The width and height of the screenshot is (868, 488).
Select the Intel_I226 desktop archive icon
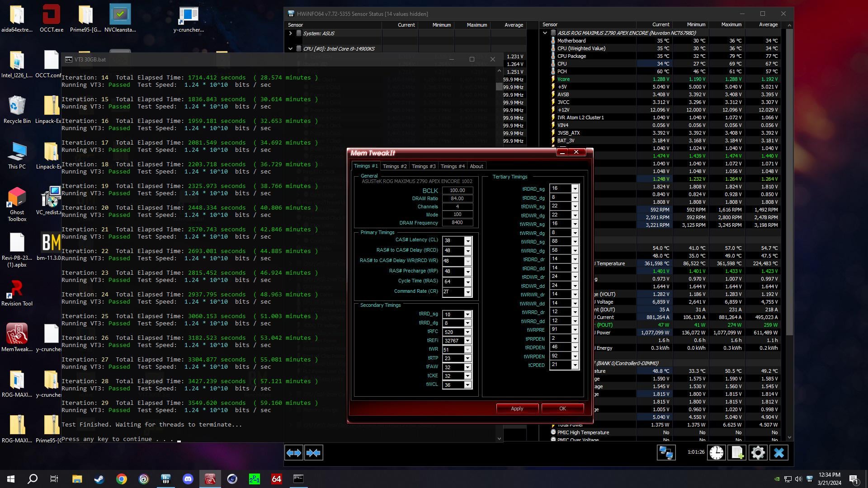(x=17, y=64)
